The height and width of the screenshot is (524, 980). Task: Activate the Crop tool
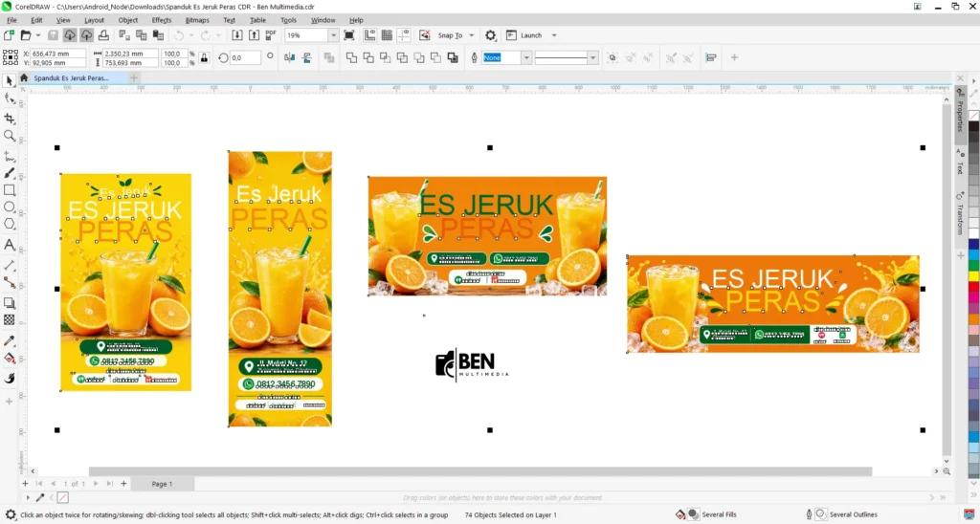coord(10,118)
